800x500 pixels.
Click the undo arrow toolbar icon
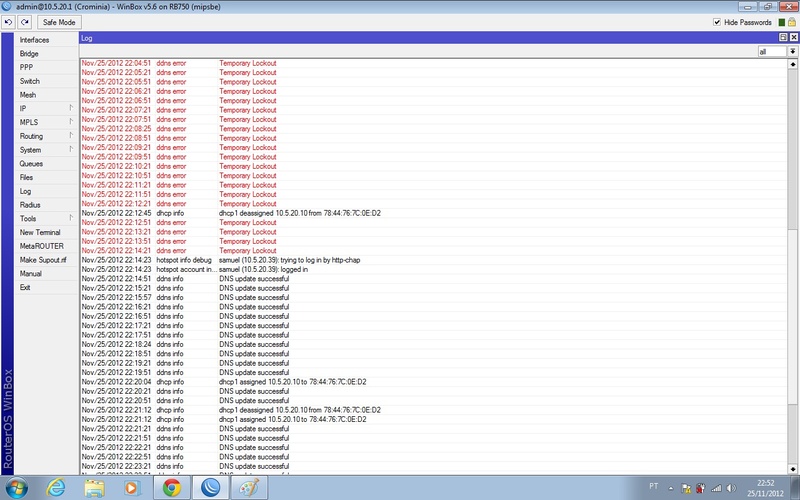click(8, 22)
